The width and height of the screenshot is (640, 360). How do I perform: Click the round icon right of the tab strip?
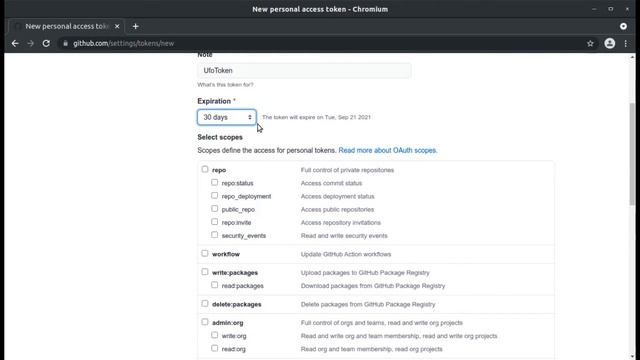[623, 27]
